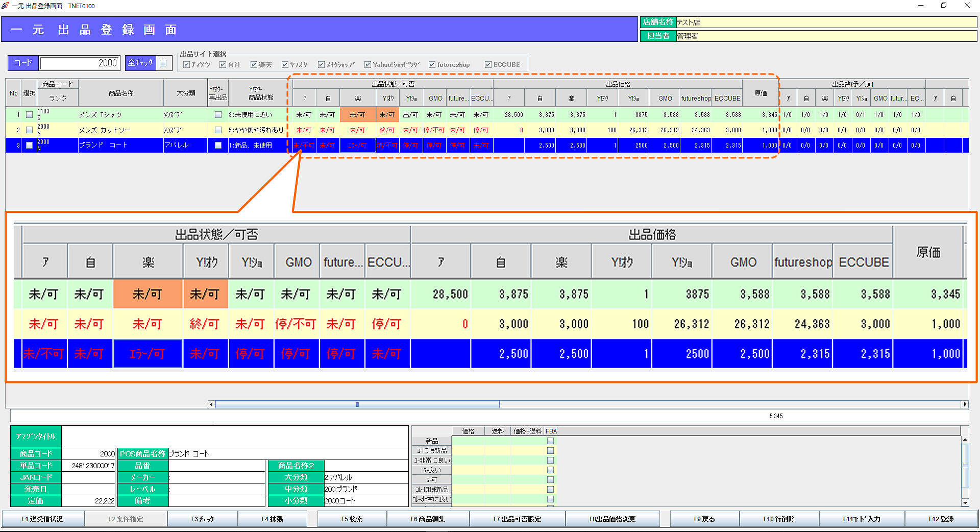Select row 1 メンズ Tシャツ checkbox
Viewport: 980px width, 532px height.
click(30, 115)
